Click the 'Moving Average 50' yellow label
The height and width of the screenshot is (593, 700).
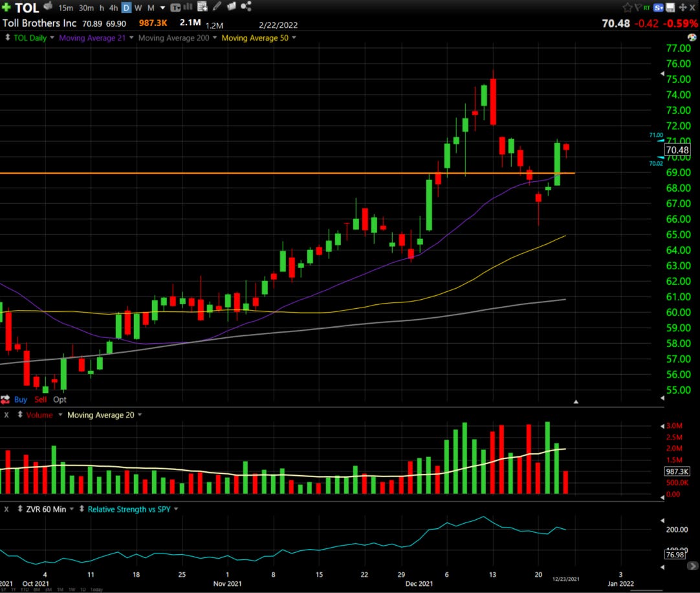coord(255,38)
